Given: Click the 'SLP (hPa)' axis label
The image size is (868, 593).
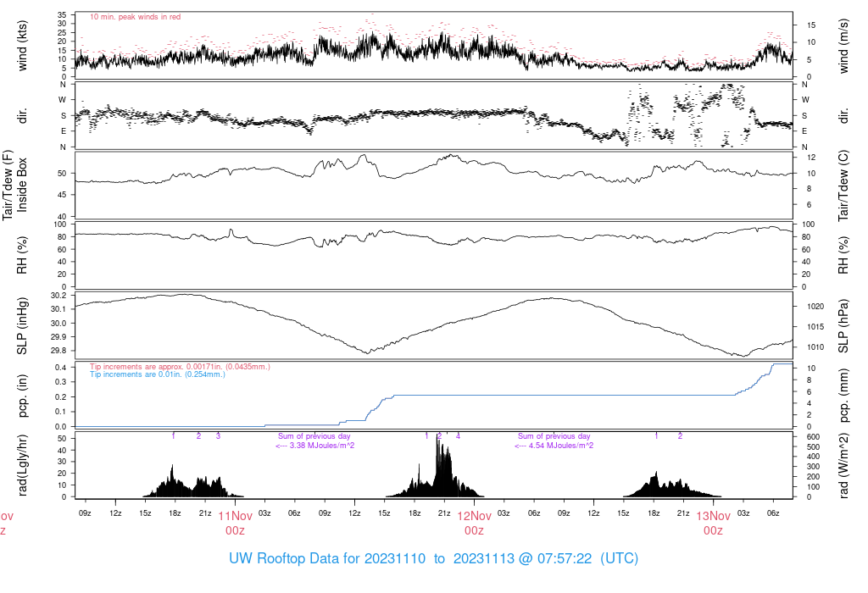Looking at the screenshot, I should pos(843,326).
